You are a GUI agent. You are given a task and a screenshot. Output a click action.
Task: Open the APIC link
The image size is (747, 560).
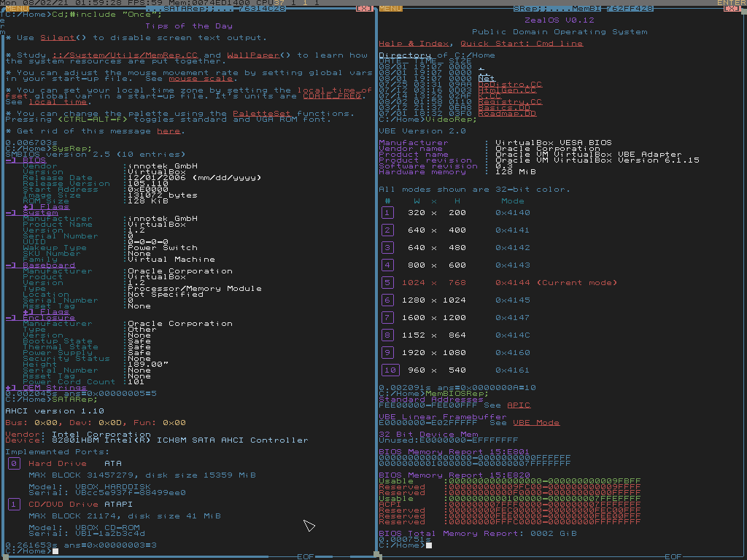coord(519,405)
